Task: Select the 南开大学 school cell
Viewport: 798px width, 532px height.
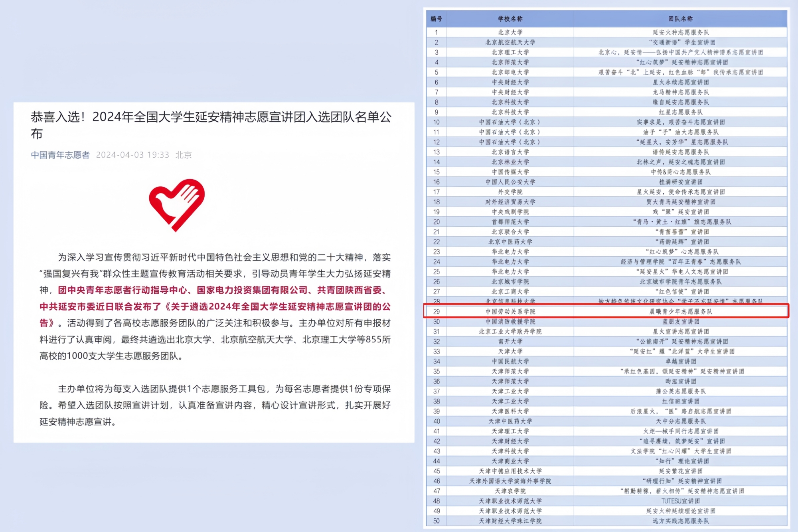Action: pyautogui.click(x=510, y=342)
